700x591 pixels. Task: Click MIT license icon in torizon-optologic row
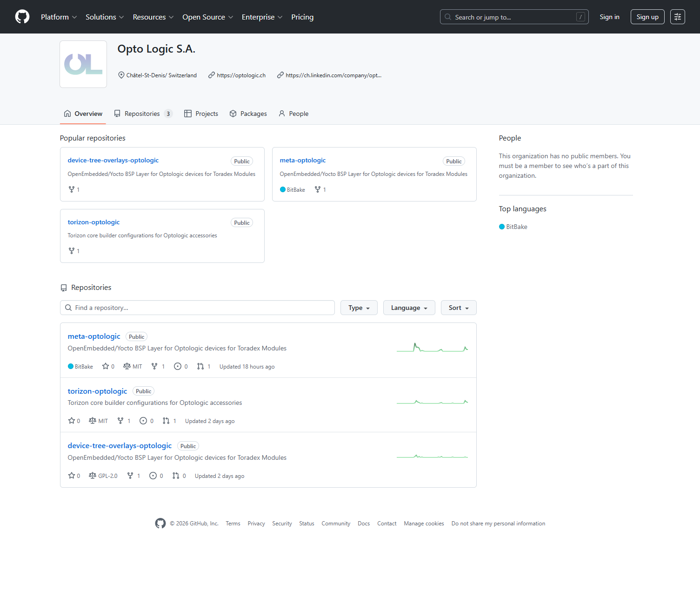click(x=93, y=421)
